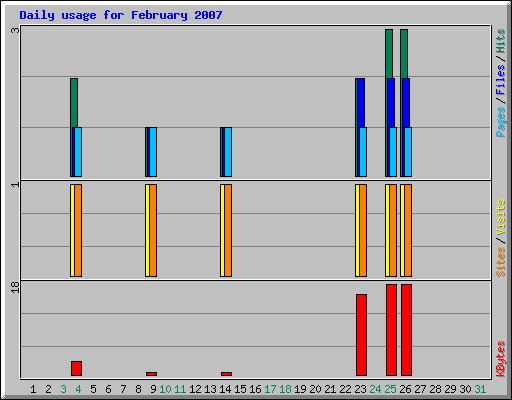Click the yellow Visits bar for day 26
Image resolution: width=512 pixels, height=400 pixels.
pyautogui.click(x=402, y=230)
